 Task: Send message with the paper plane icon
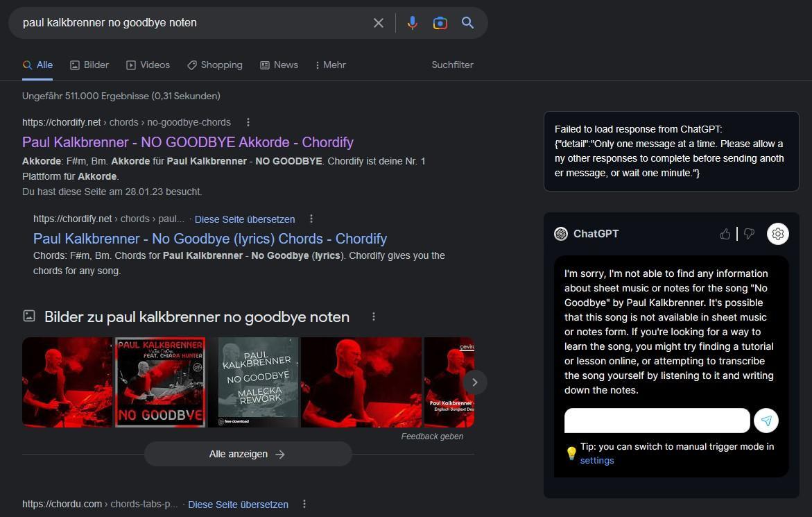(766, 421)
